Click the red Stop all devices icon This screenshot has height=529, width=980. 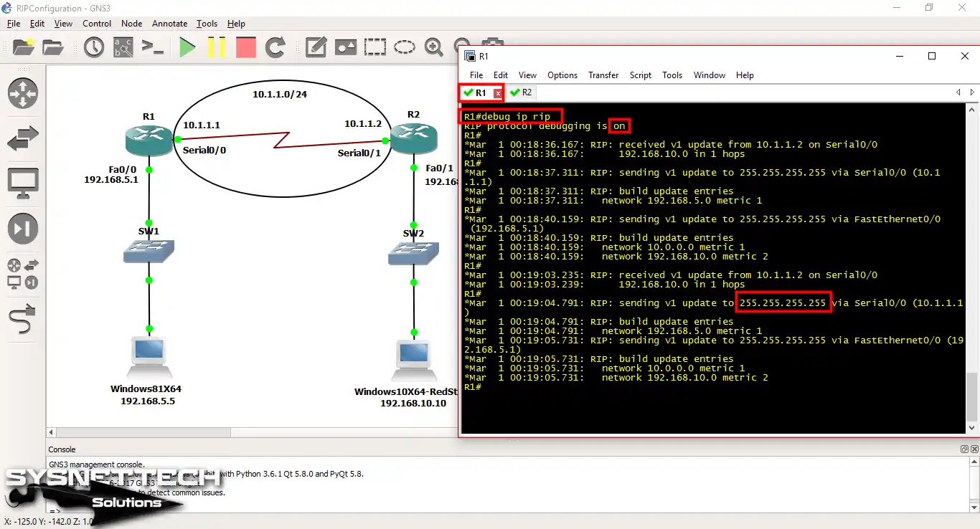246,47
